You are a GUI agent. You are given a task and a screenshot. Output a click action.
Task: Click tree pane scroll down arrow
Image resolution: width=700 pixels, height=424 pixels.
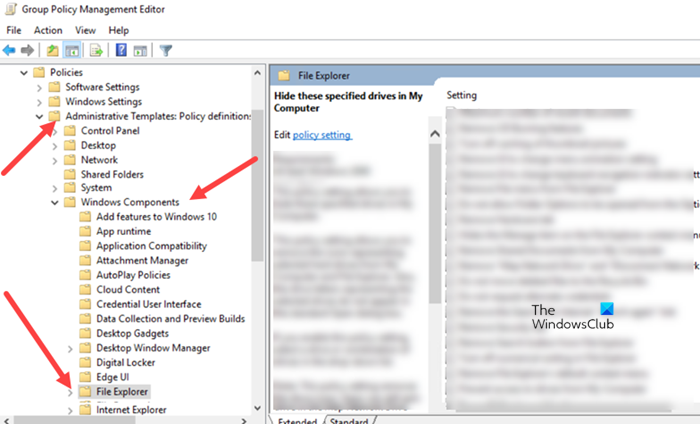click(x=258, y=408)
